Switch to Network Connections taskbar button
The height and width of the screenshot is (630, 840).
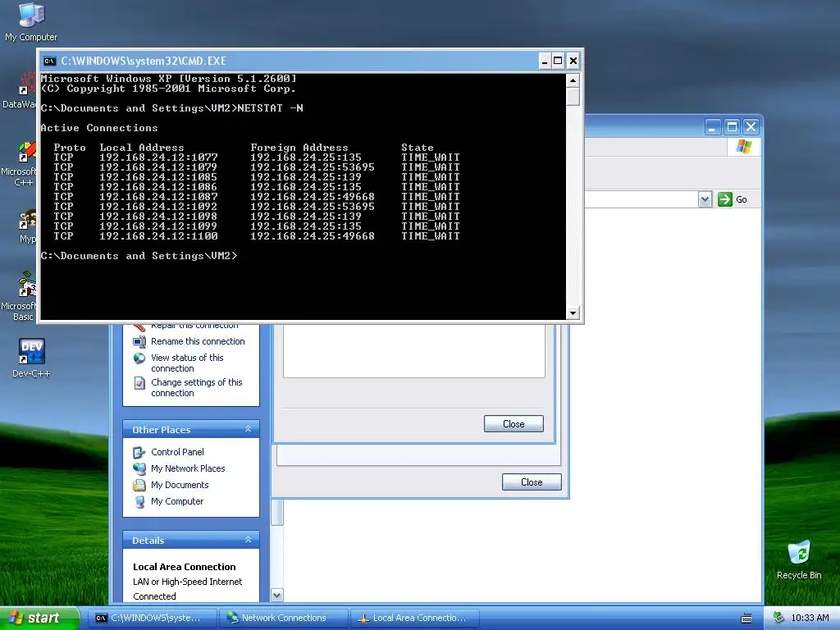pos(284,619)
